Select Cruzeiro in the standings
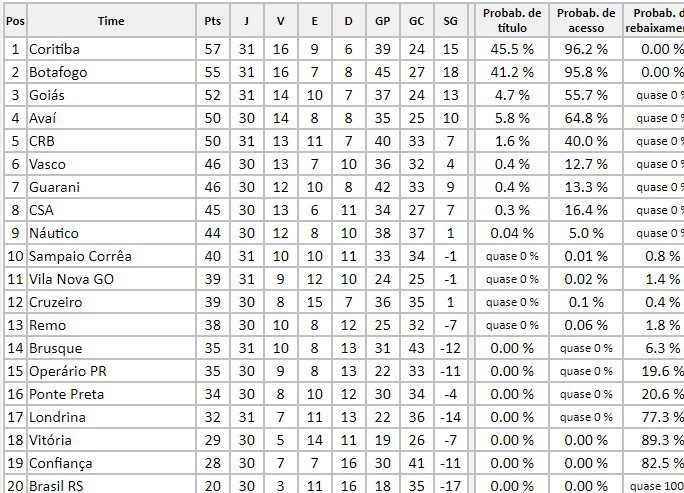Viewport: 684px width, 493px height. 57,302
